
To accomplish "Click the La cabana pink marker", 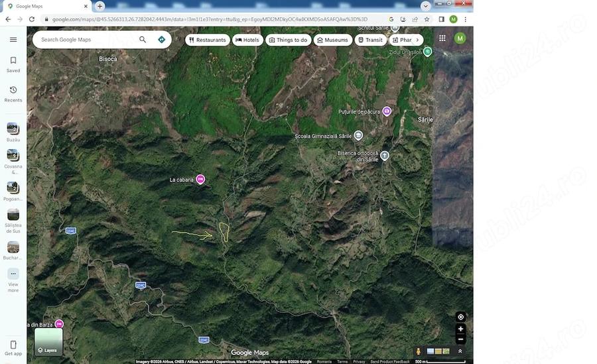I will click(x=200, y=179).
